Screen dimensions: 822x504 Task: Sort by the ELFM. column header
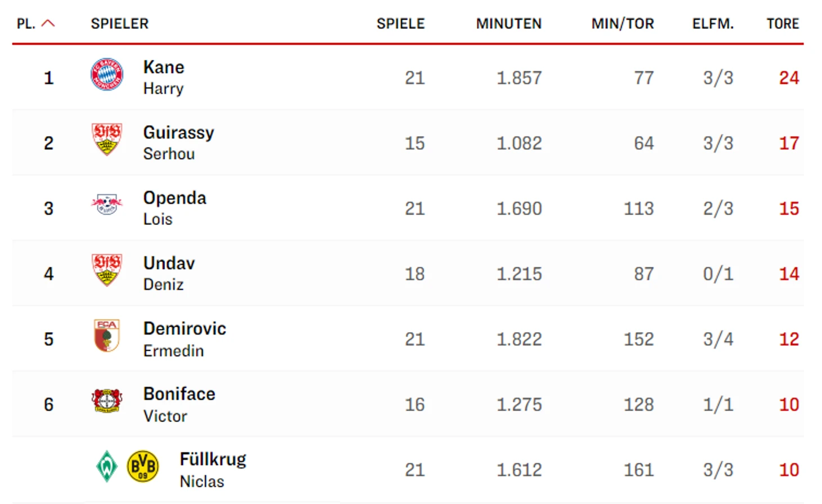(713, 24)
